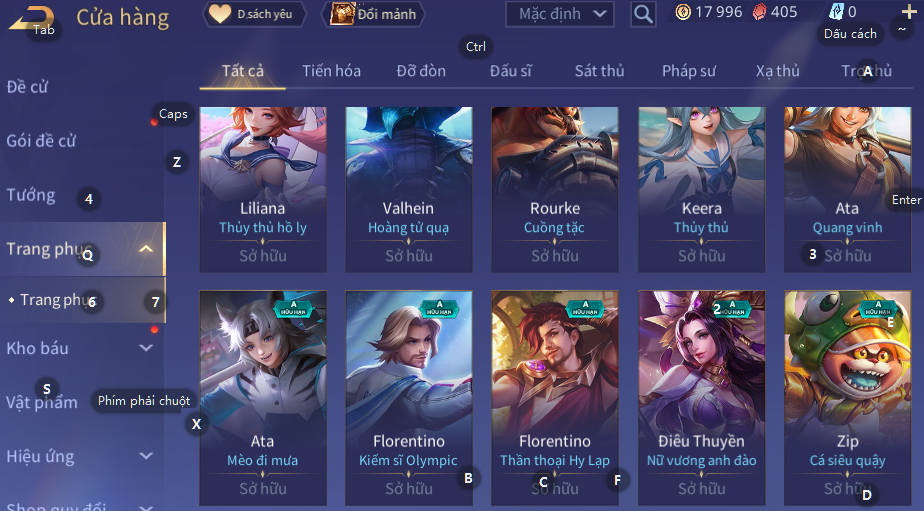Open the Mặc định sort dropdown
The height and width of the screenshot is (511, 924).
point(559,14)
